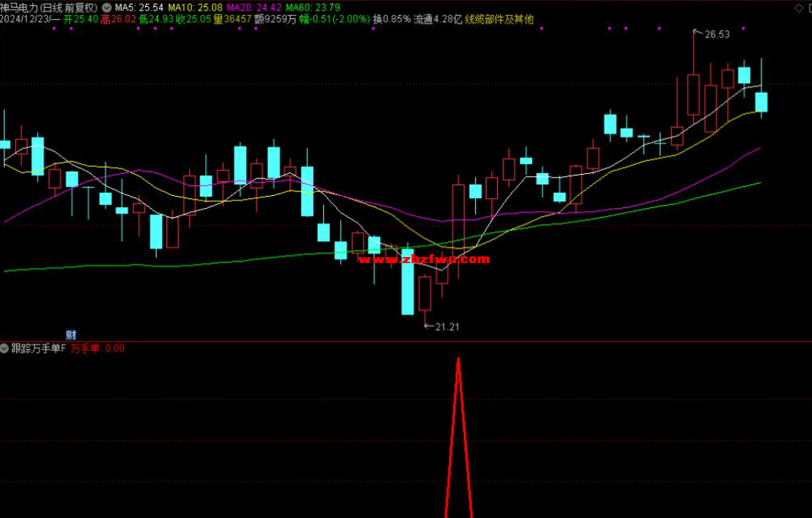Click the diamond icon at chart top-right
Screen dimensions: 812x518
click(x=798, y=8)
